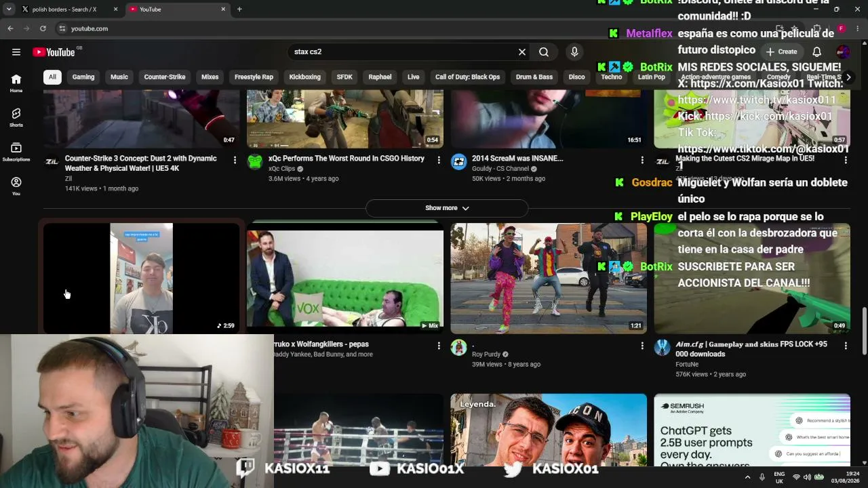Close the polish borders search tab
The height and width of the screenshot is (488, 868).
coord(115,9)
